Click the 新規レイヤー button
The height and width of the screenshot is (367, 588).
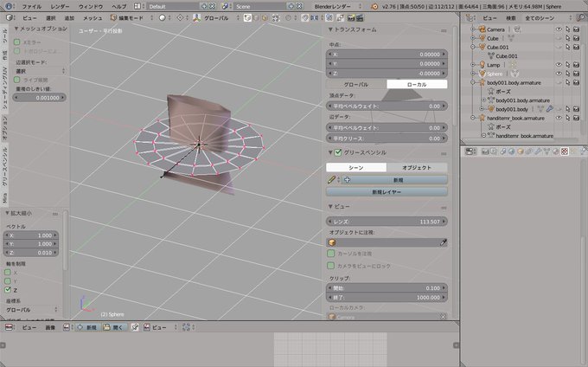tap(387, 192)
